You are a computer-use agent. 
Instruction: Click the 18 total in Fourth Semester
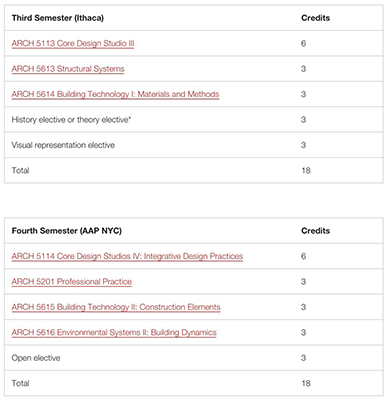coord(306,383)
